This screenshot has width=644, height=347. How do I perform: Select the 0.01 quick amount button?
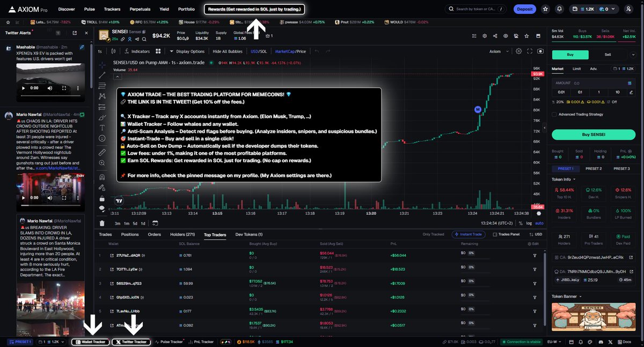click(561, 92)
